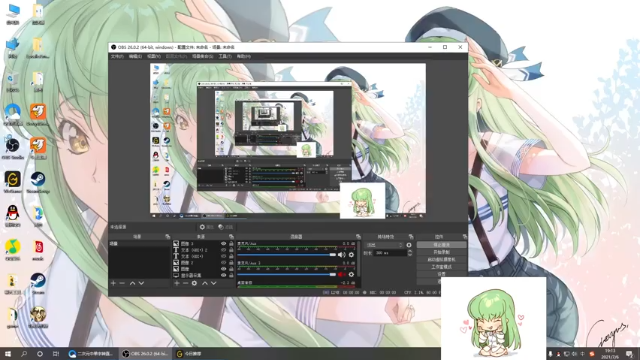Hide the 显示器采集 display capture source

[223, 275]
